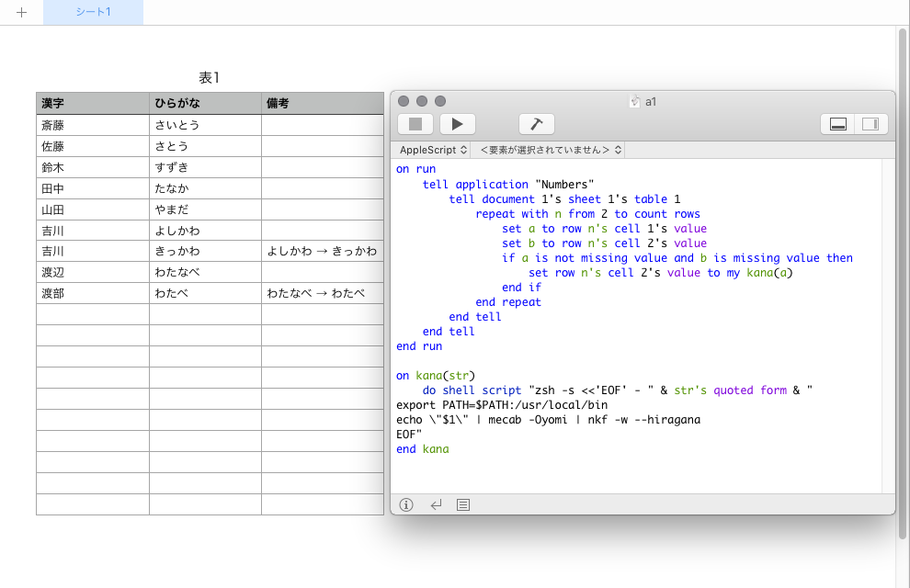910x588 pixels.
Task: Switch to the シート1 sheet tab
Action: click(93, 13)
